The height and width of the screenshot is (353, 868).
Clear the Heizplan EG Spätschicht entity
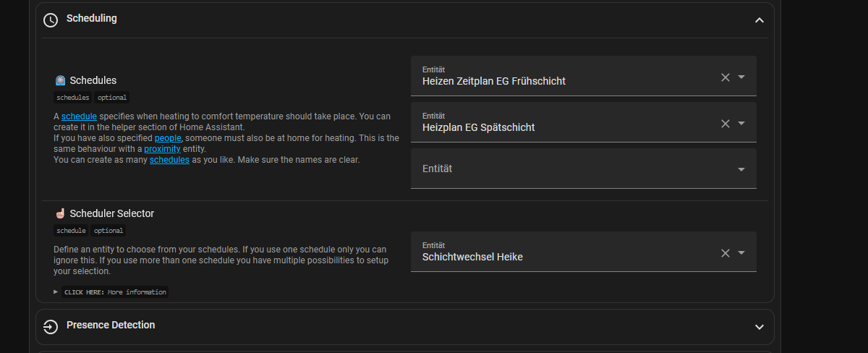[726, 124]
